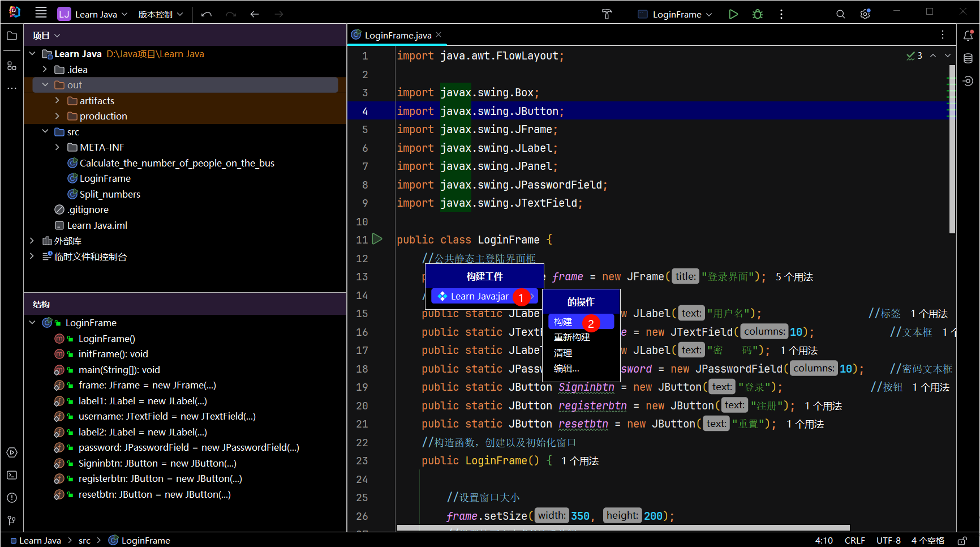The image size is (980, 547).
Task: Change UTF-8 file encoding
Action: click(x=888, y=541)
